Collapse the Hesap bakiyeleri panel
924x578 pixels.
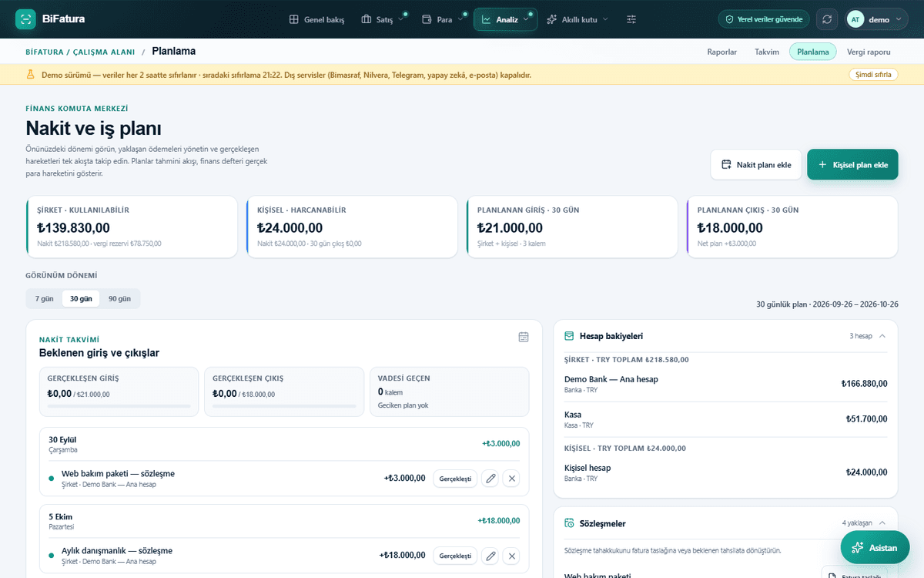(882, 336)
